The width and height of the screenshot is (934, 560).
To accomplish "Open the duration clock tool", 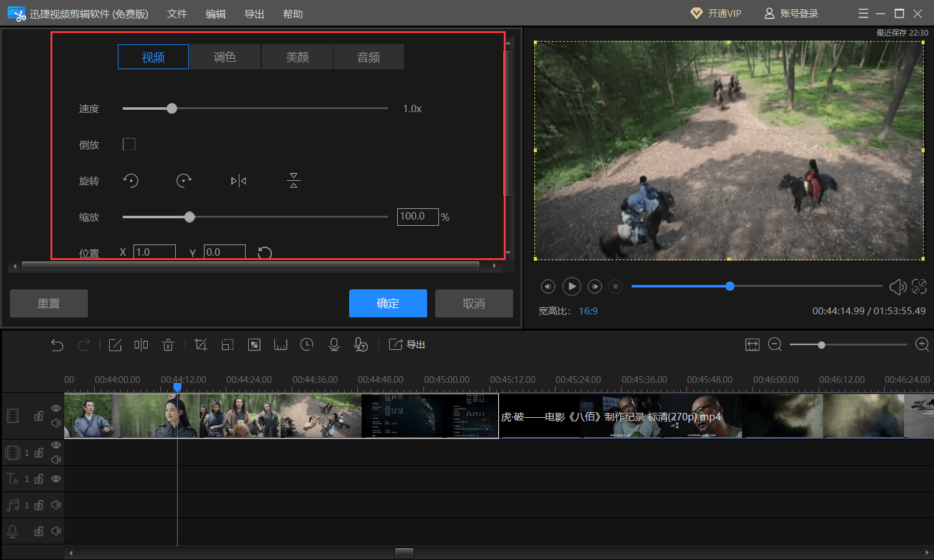I will click(x=307, y=345).
